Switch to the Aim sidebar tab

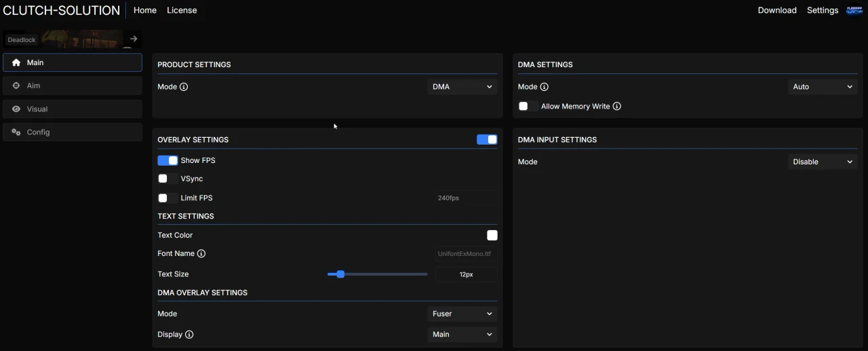[x=73, y=86]
